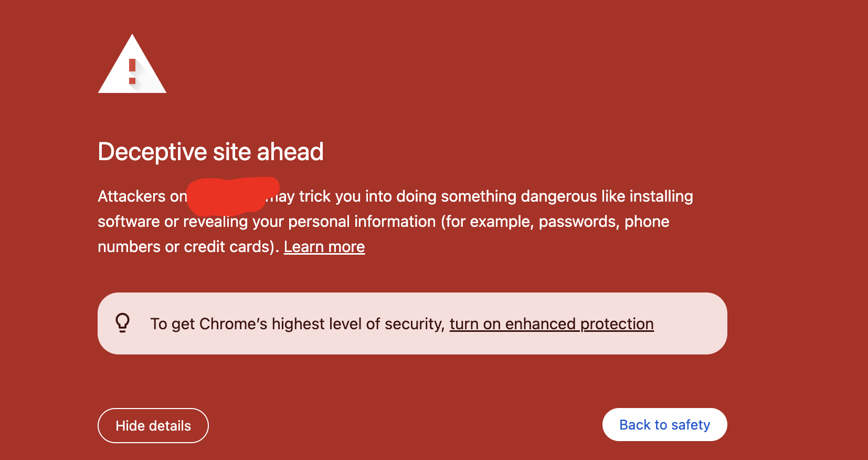Click the word "passwords" in the warning
868x460 pixels.
click(x=579, y=222)
